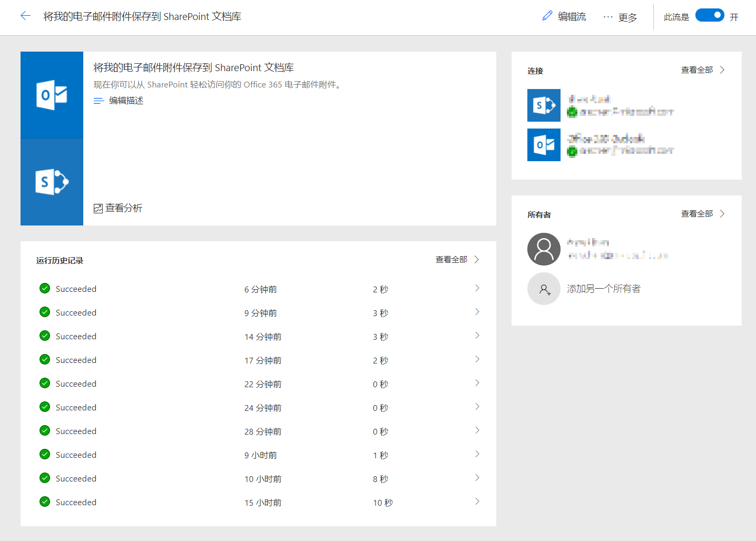Screen dimensions: 756x541
Task: Click the large Outlook tile icon
Action: click(x=52, y=95)
